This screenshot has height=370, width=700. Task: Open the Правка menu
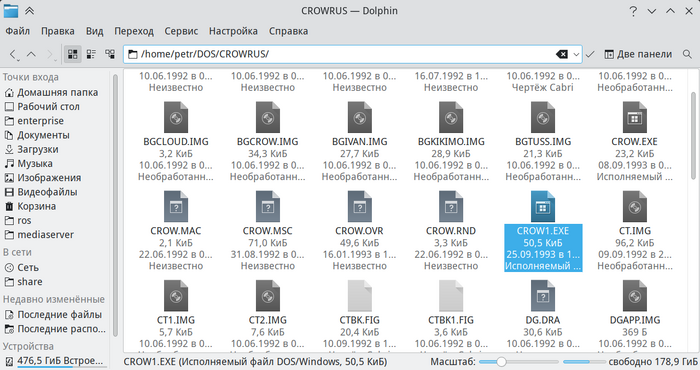point(58,31)
